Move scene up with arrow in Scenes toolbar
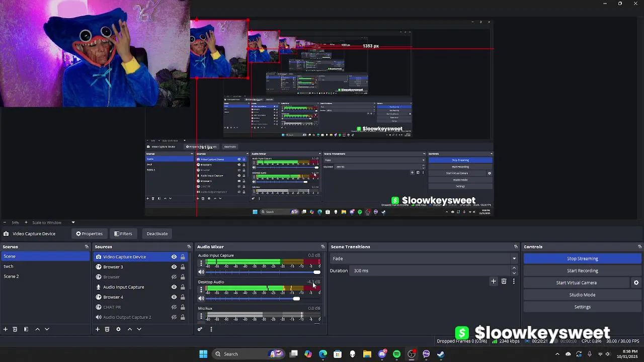This screenshot has width=644, height=362. click(37, 329)
